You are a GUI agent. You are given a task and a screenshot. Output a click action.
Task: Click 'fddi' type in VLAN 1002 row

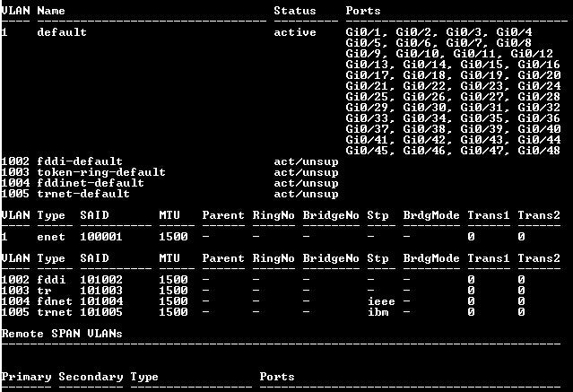[51, 280]
